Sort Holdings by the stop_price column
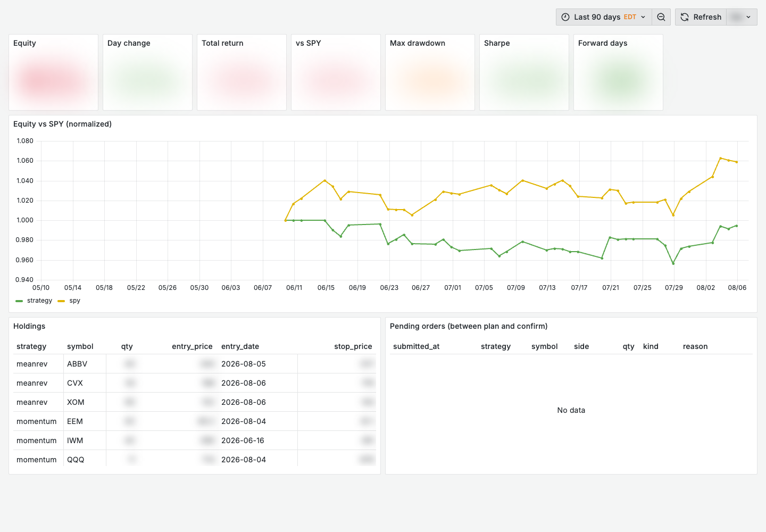 [x=353, y=346]
